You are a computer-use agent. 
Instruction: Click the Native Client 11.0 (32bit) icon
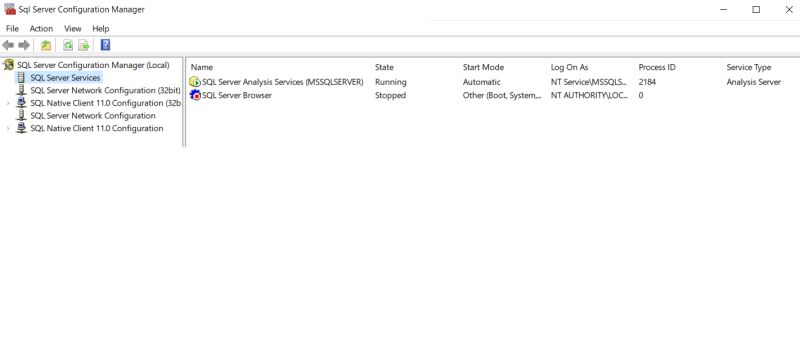[x=21, y=103]
